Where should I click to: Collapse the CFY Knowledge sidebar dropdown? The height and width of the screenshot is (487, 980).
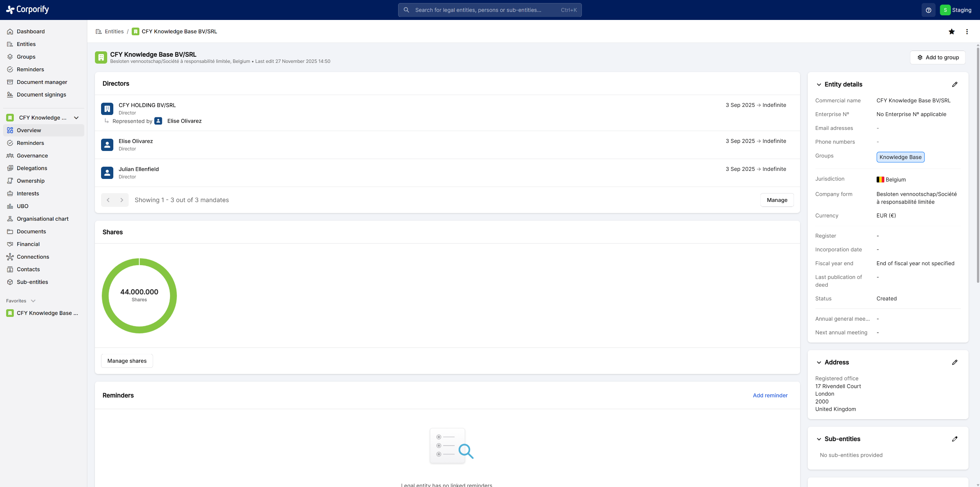click(x=76, y=118)
